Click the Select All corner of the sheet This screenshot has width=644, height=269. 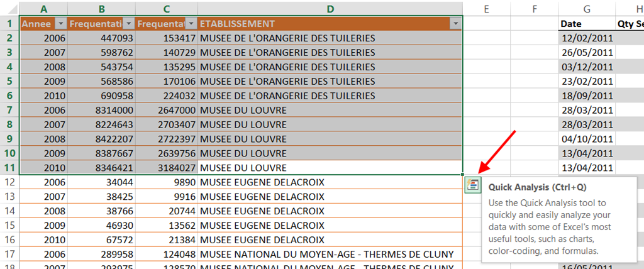point(9,8)
